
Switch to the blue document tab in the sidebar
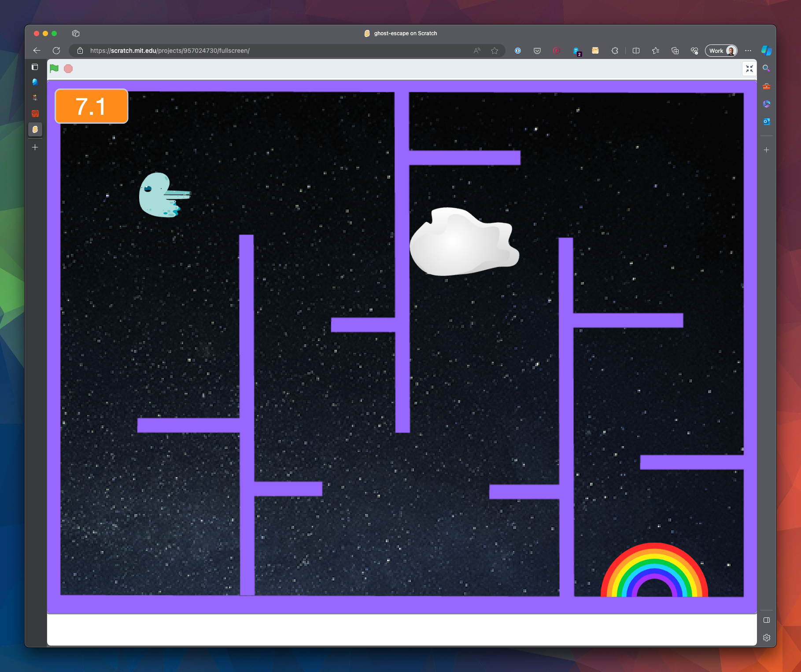[x=35, y=82]
